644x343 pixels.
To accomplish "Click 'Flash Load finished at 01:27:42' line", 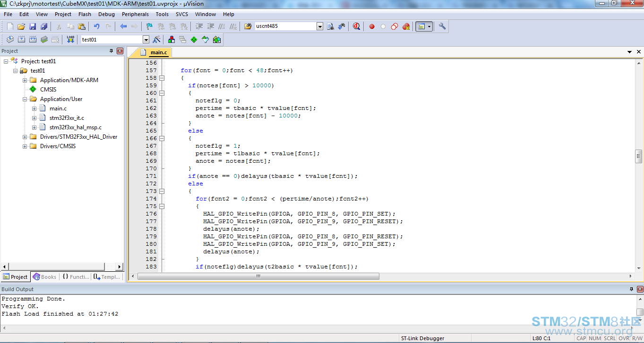I will coord(60,314).
